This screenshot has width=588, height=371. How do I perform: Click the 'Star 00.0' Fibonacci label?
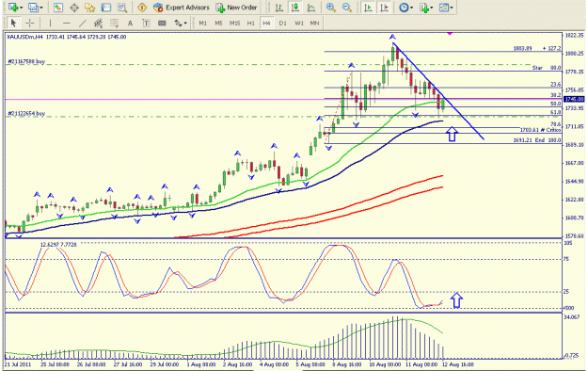[547, 68]
